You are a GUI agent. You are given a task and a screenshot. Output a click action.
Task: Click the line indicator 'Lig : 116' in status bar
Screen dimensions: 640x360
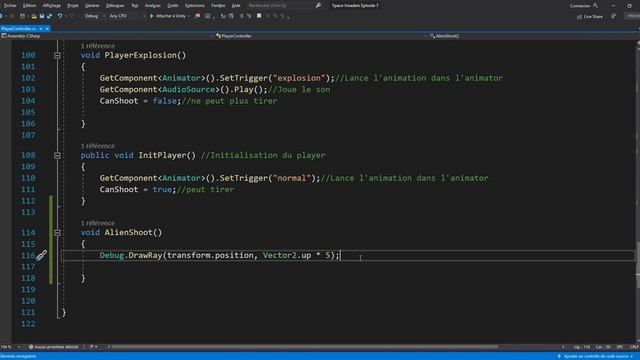582,347
